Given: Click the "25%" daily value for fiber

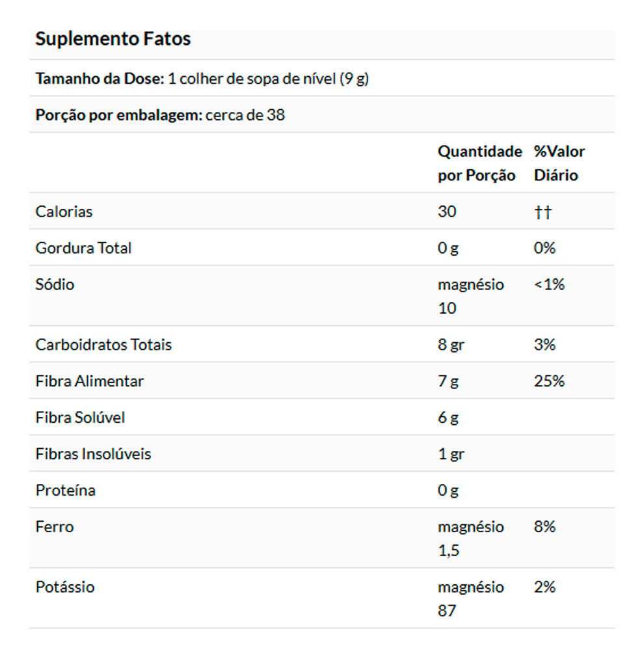Looking at the screenshot, I should coord(549,381).
